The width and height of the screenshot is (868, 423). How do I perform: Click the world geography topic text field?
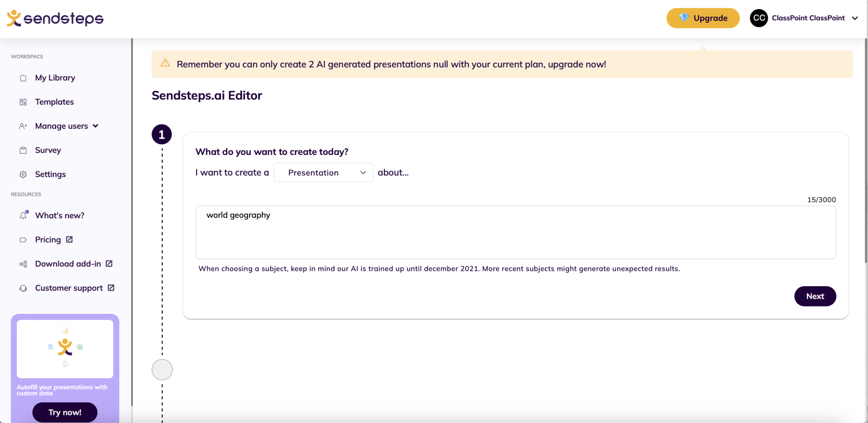pos(515,232)
